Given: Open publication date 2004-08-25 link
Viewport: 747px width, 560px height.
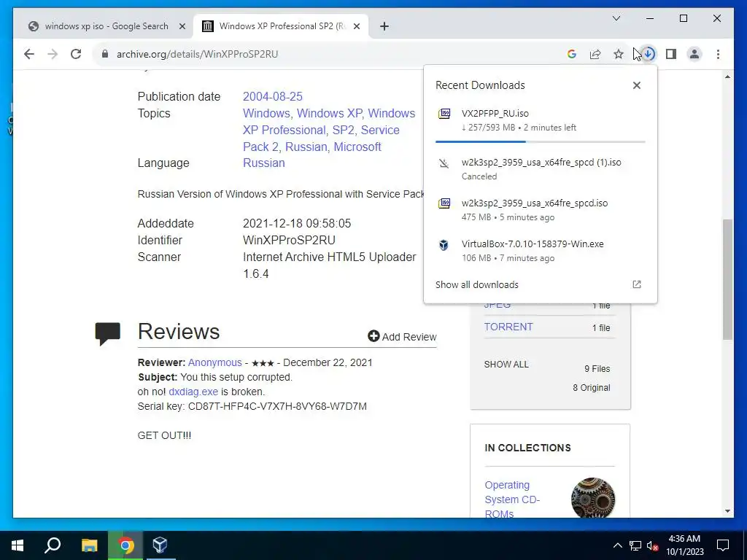Looking at the screenshot, I should 273,96.
